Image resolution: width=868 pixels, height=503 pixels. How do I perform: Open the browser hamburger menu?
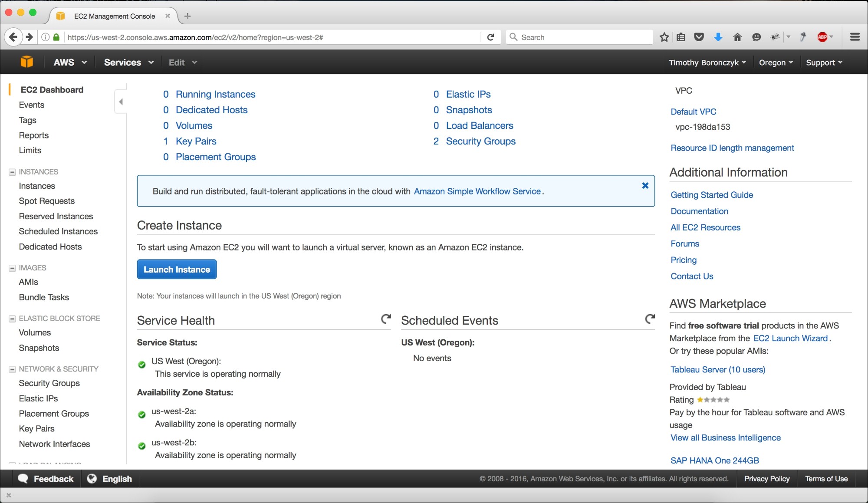(855, 37)
